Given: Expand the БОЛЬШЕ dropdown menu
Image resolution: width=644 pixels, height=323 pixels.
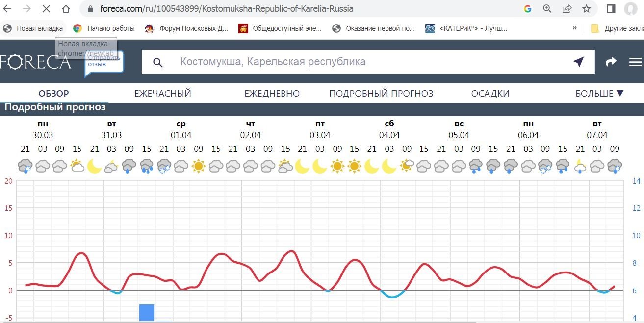Looking at the screenshot, I should (599, 93).
